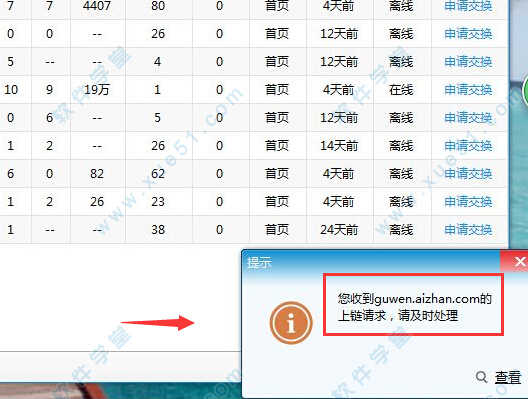Click 申请交换 in the 19万 row
Viewport: 528px width, 399px height.
(468, 90)
